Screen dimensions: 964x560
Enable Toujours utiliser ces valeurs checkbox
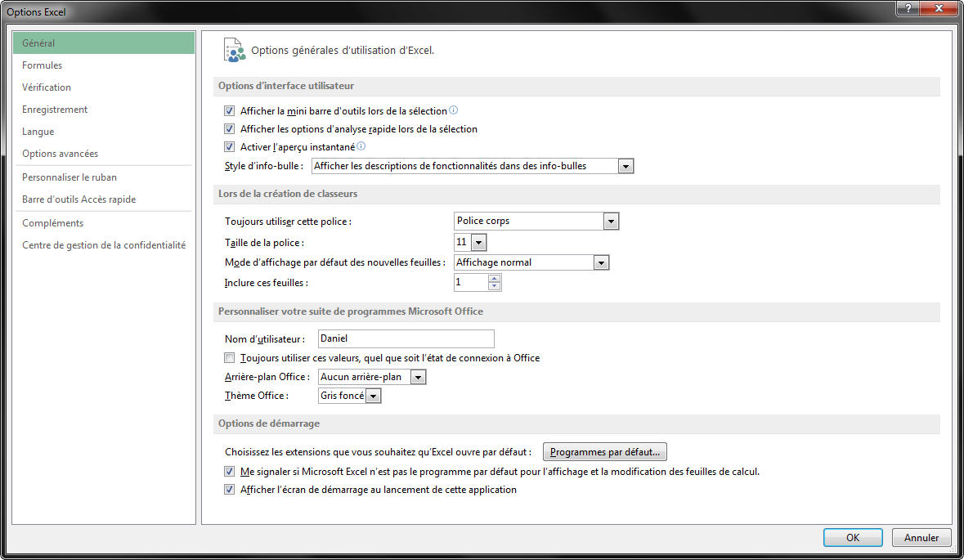point(229,358)
